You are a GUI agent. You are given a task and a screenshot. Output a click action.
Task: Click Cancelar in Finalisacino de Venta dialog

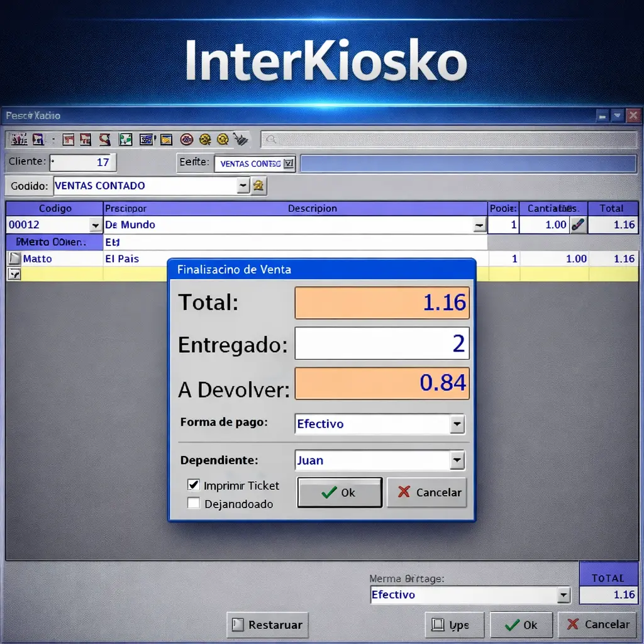click(427, 492)
